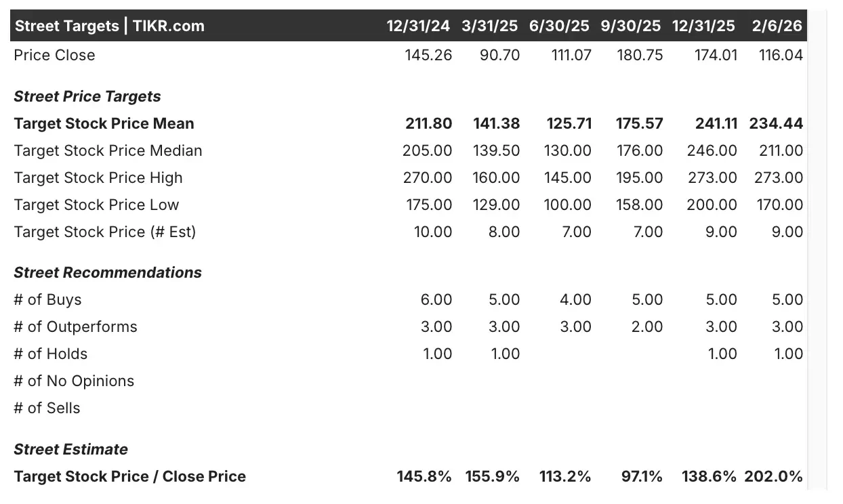Click the # of Buys row label
The height and width of the screenshot is (504, 843).
(x=47, y=299)
